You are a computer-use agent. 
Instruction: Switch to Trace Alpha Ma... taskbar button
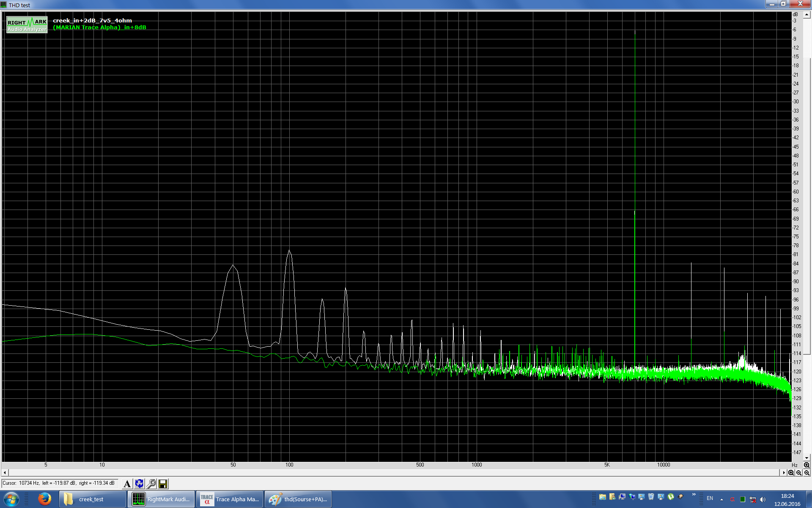[x=230, y=499]
